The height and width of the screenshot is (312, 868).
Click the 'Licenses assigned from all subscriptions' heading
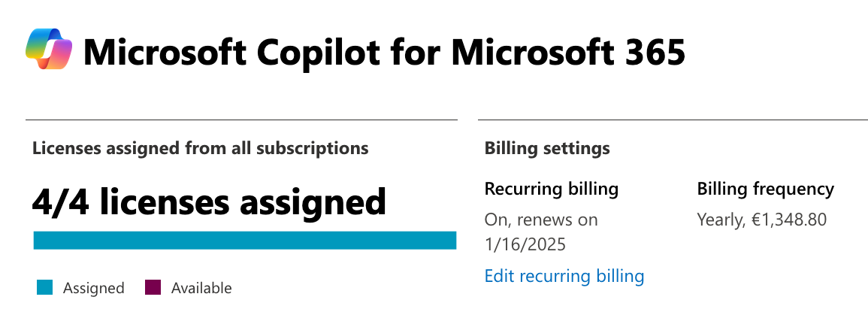[201, 149]
